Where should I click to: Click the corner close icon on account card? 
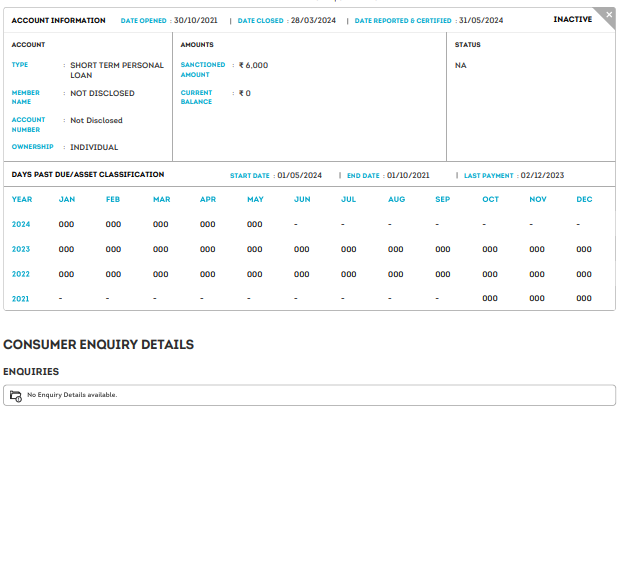(610, 14)
